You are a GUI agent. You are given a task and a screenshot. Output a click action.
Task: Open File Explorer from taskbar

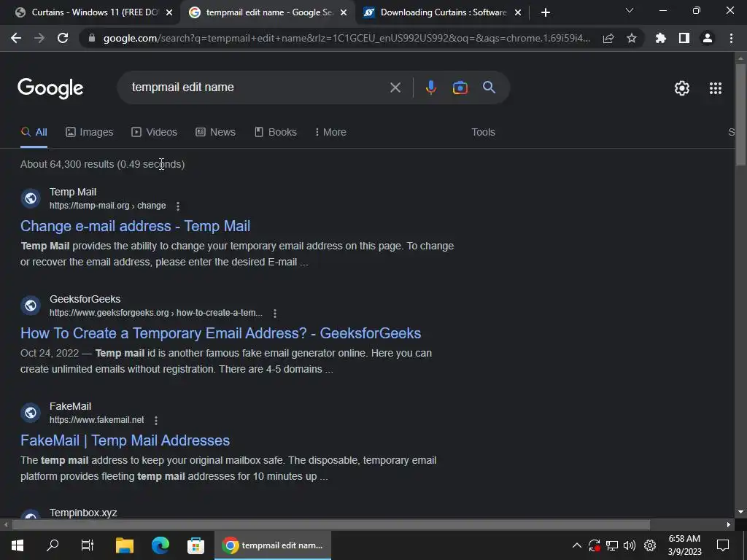125,545
